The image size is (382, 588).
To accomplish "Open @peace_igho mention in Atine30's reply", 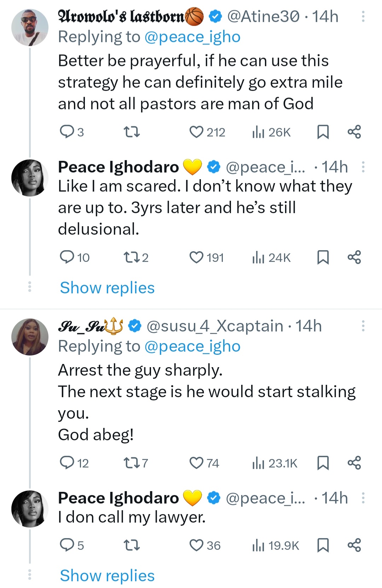I will click(192, 37).
